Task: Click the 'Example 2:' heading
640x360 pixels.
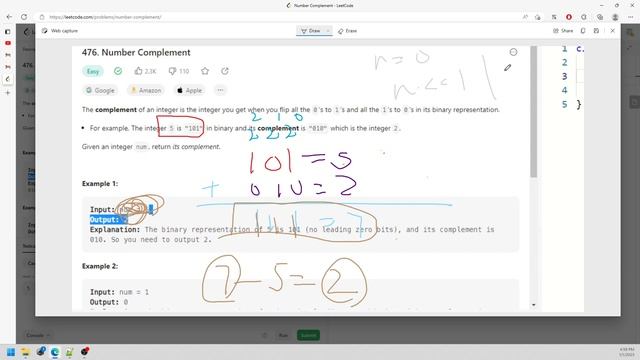Action: point(100,266)
